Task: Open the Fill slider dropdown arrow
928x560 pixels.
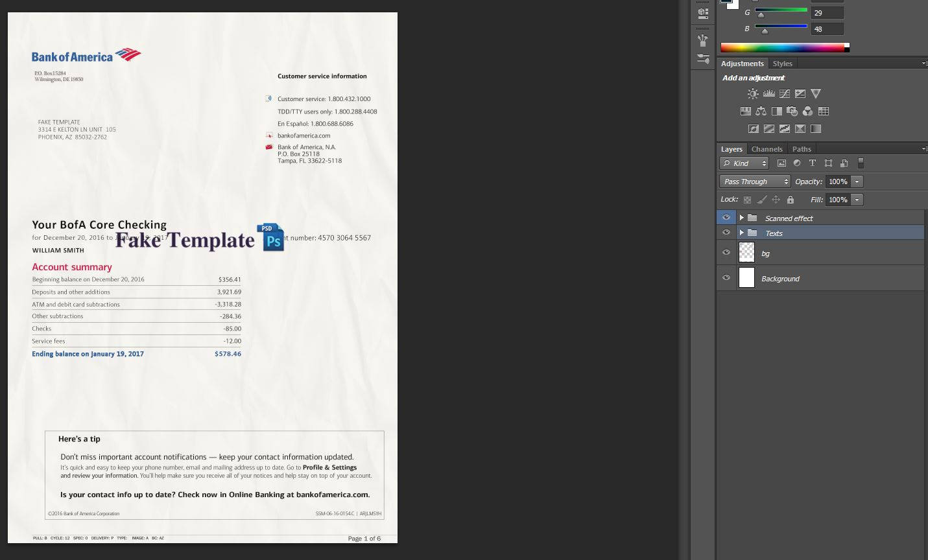Action: (x=857, y=200)
